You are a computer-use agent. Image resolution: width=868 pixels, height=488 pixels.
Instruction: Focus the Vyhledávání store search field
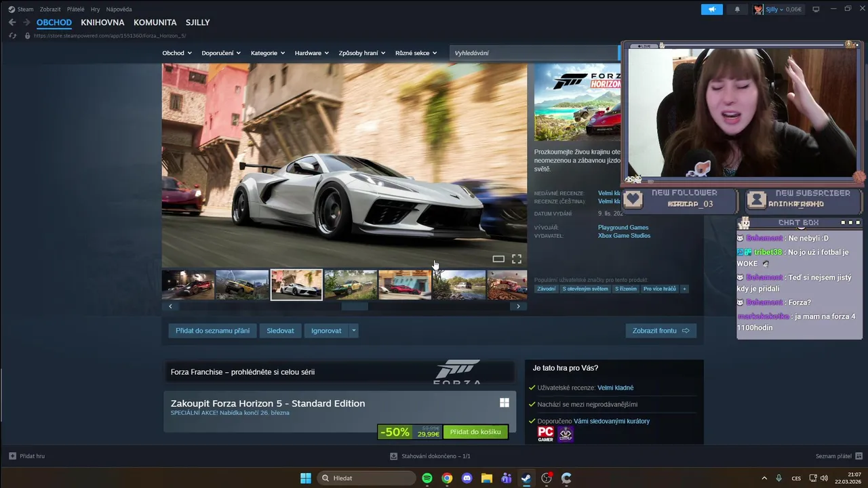tap(532, 53)
